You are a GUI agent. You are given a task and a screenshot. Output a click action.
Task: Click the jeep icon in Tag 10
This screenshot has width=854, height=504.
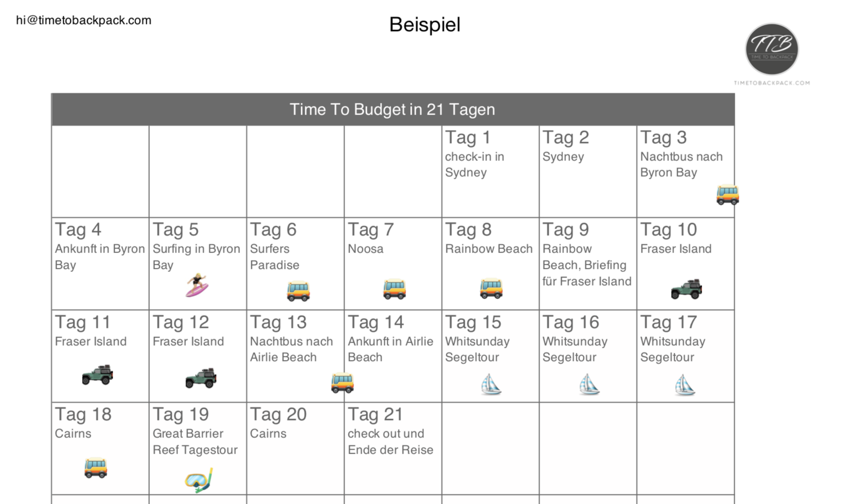686,289
